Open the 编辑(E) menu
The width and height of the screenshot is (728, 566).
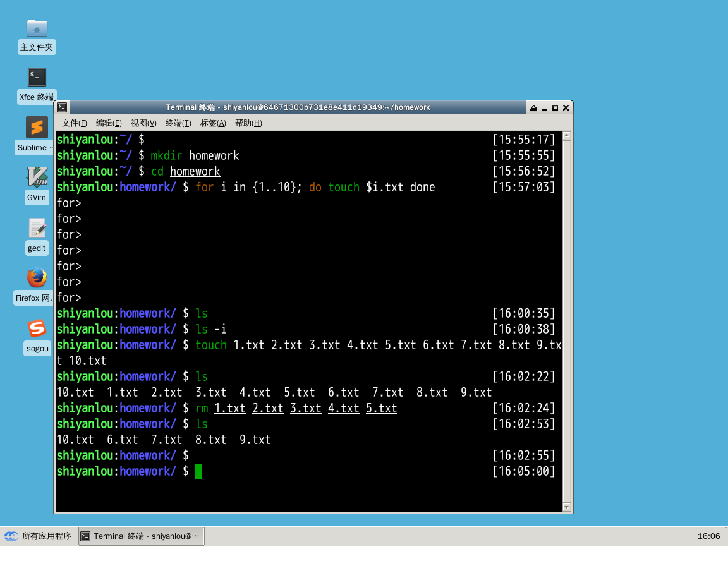tap(109, 123)
